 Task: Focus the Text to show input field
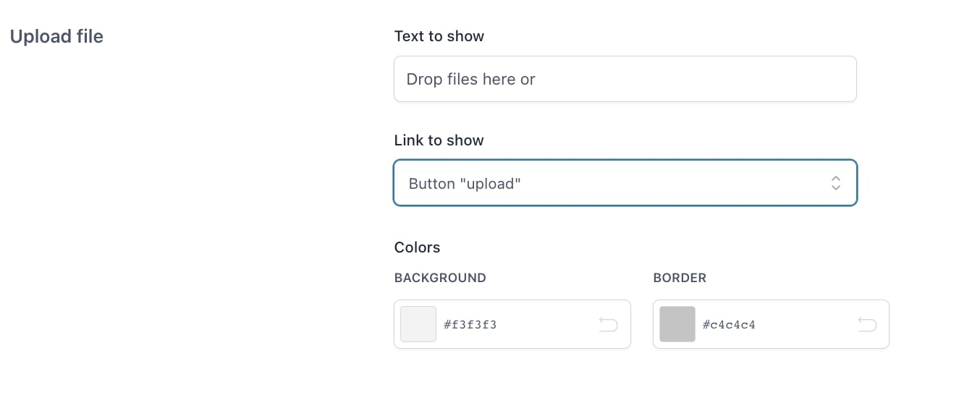(x=625, y=79)
